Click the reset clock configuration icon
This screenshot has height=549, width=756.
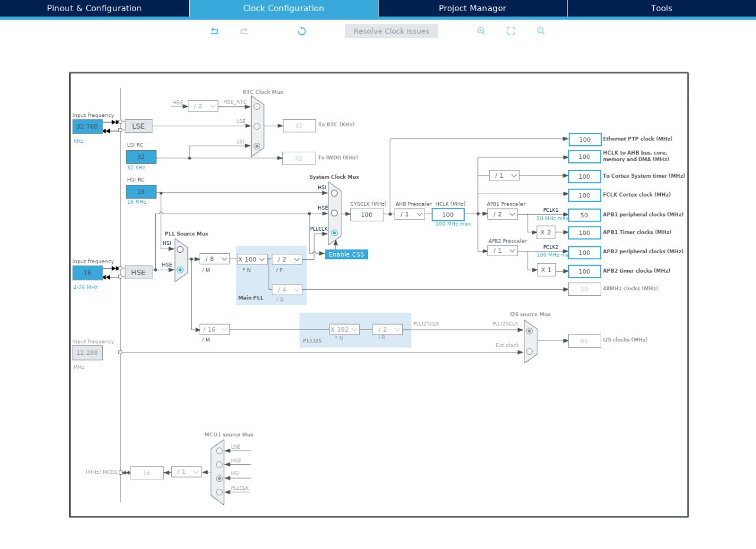point(302,31)
